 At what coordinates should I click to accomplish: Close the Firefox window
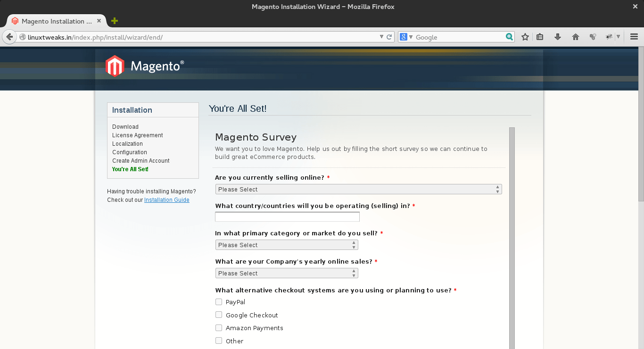click(635, 7)
